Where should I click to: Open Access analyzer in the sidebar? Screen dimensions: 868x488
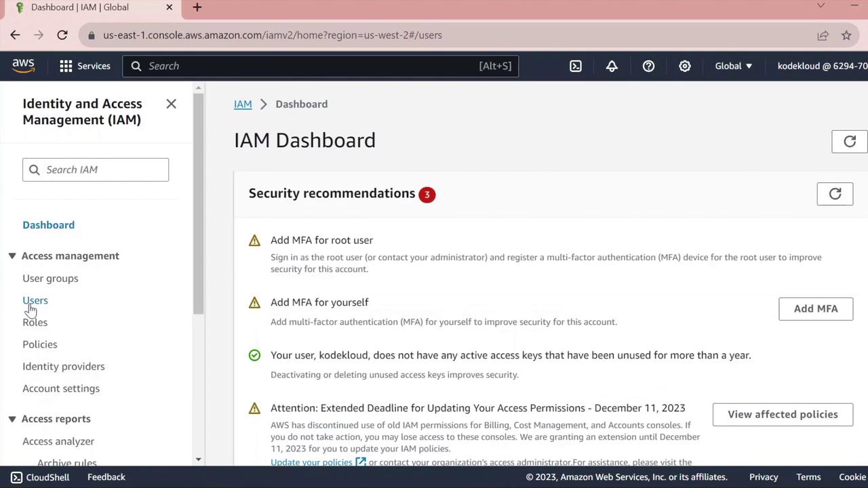(x=58, y=441)
